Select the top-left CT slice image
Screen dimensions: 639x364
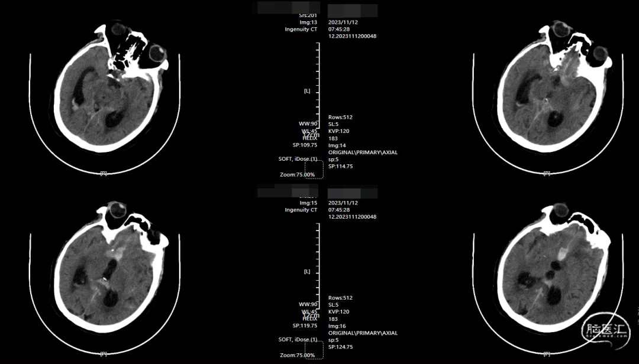(x=105, y=95)
